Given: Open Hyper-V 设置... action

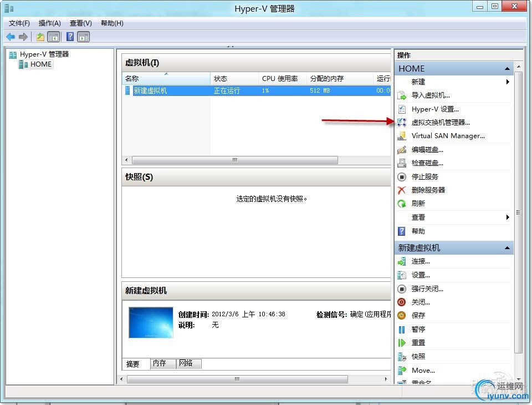Looking at the screenshot, I should coord(435,109).
